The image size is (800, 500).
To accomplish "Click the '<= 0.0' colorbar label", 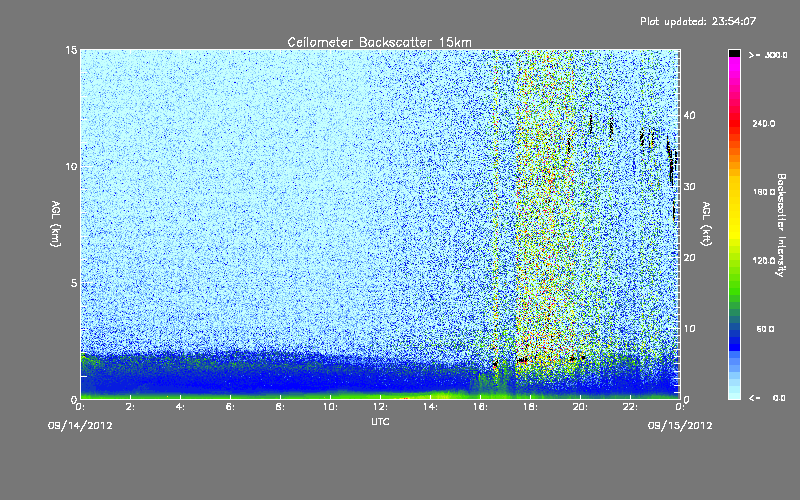I will (767, 398).
